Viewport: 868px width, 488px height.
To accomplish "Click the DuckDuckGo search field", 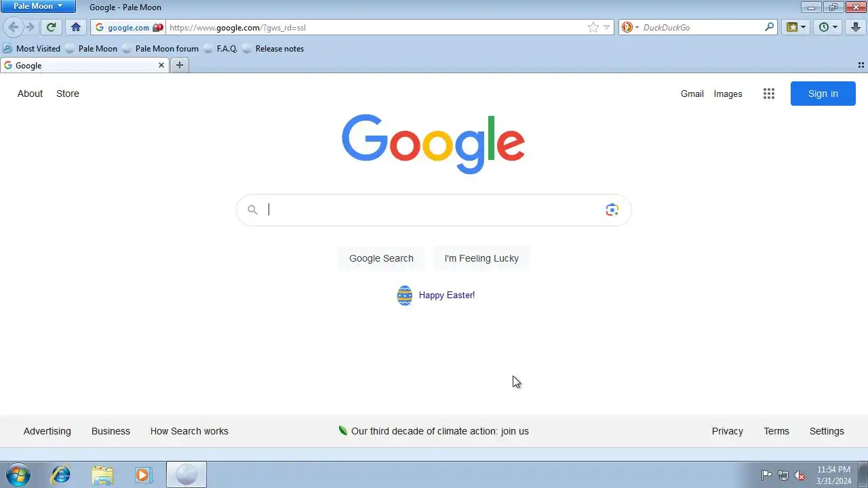I will (702, 28).
